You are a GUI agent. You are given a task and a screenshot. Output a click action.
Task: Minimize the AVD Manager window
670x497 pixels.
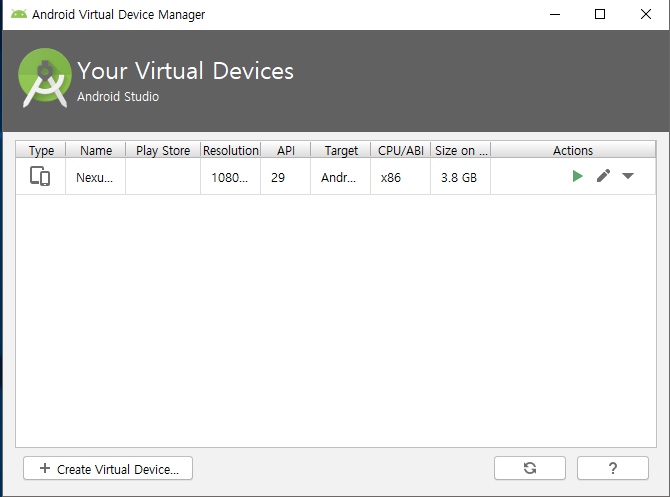coord(555,14)
